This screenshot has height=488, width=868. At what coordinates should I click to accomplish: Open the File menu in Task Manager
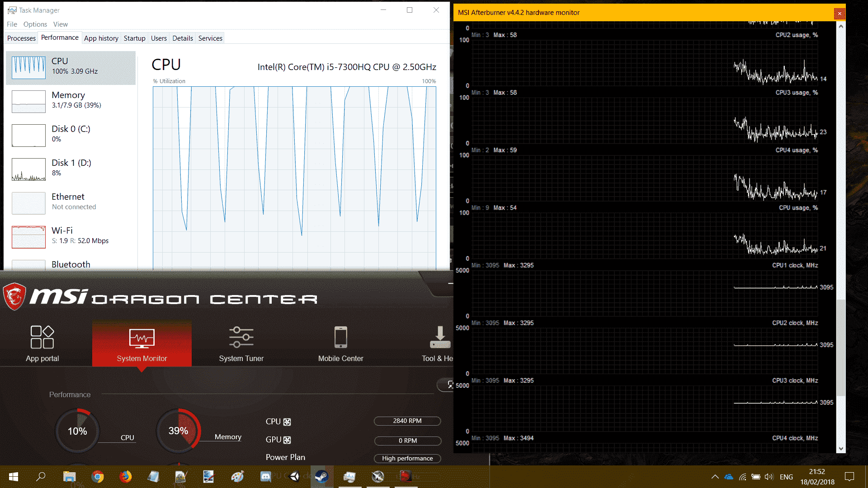[12, 24]
